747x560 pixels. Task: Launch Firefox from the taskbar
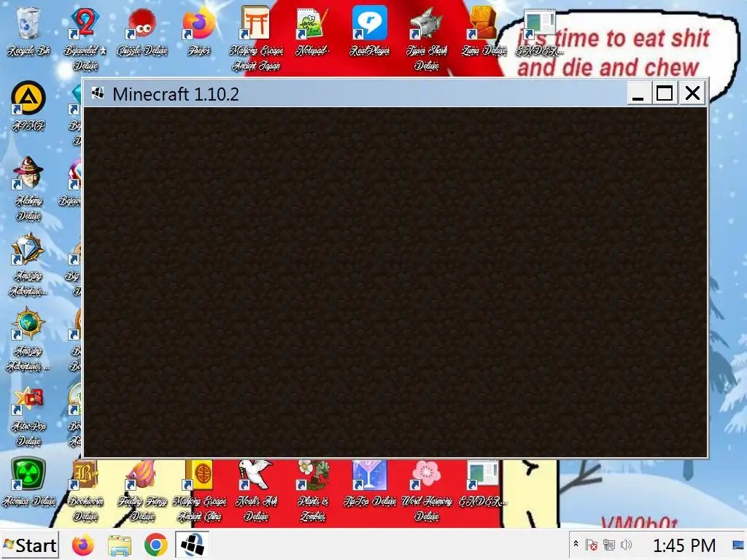click(83, 545)
